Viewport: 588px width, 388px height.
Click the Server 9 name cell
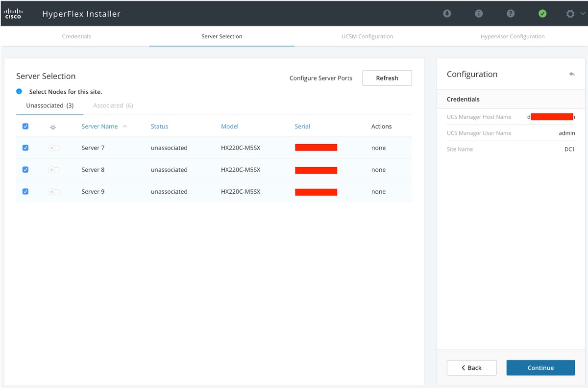pyautogui.click(x=93, y=192)
